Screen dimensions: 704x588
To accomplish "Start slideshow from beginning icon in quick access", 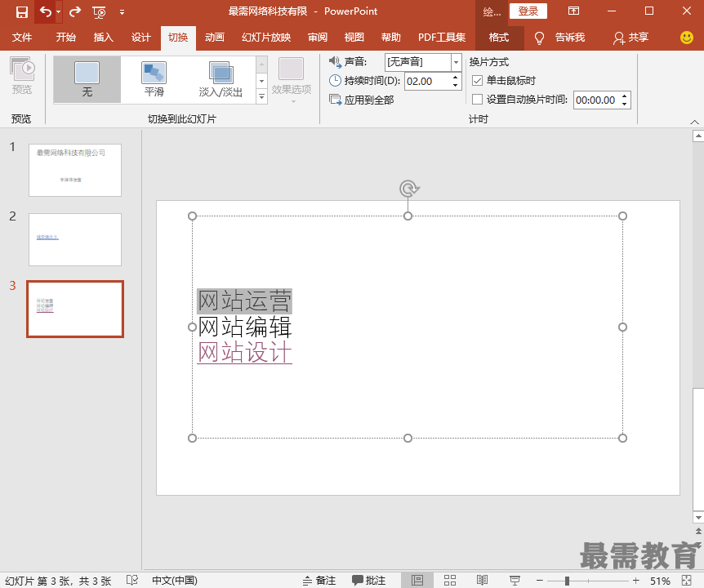I will (x=99, y=12).
